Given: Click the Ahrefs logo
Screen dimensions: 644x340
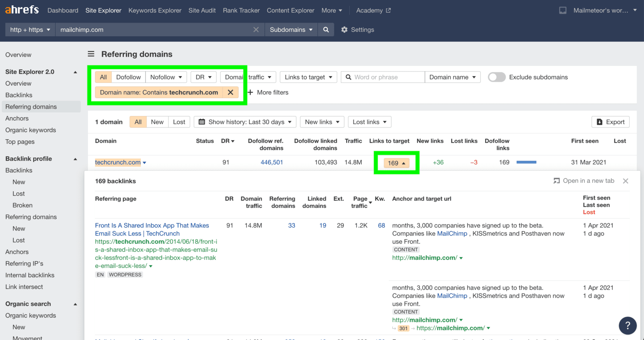Looking at the screenshot, I should pyautogui.click(x=22, y=10).
